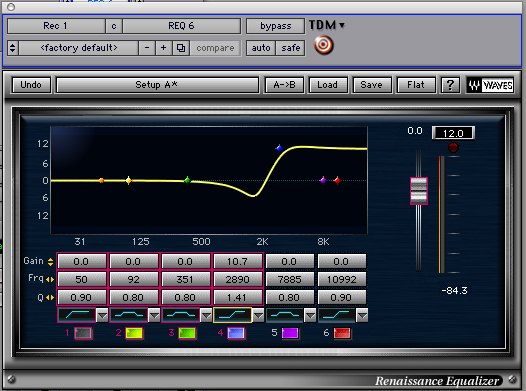Click band 6 high shelf filter shape icon
The width and height of the screenshot is (526, 391).
pos(337,315)
